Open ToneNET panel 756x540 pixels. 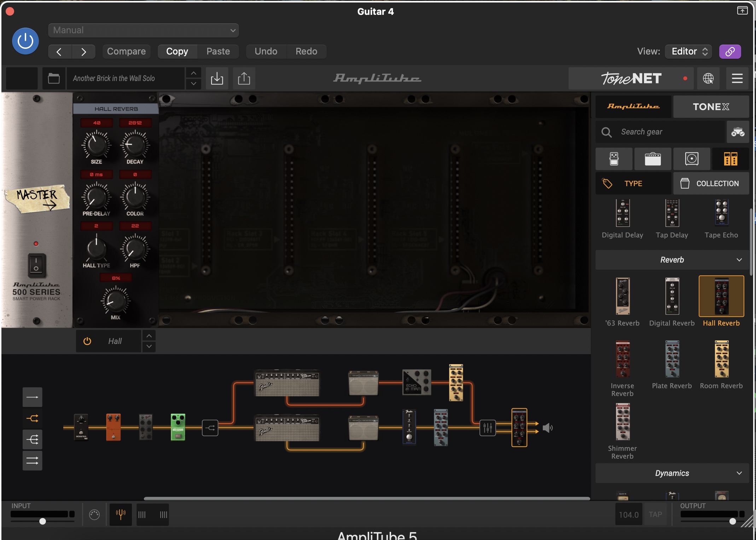pos(631,78)
